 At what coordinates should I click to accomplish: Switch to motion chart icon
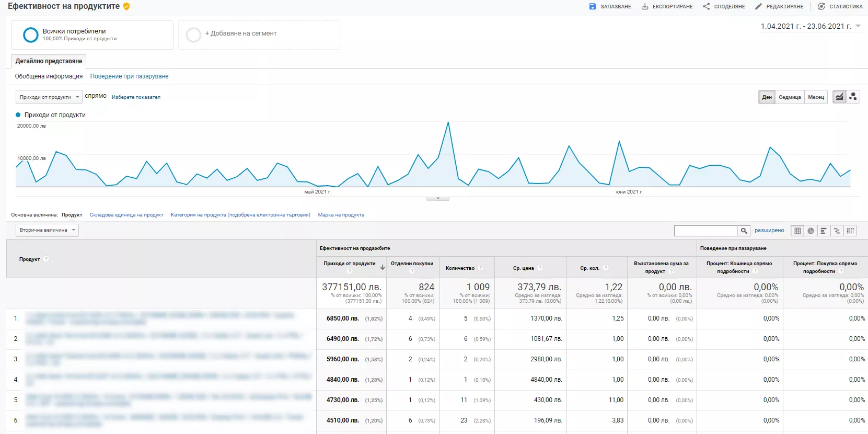coord(853,97)
